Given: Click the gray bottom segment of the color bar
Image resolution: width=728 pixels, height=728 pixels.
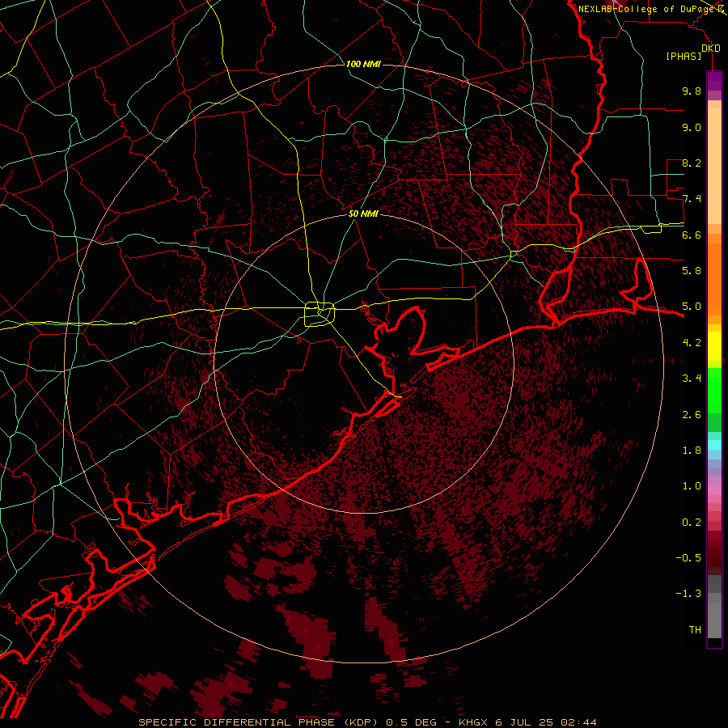Looking at the screenshot, I should pos(714,620).
